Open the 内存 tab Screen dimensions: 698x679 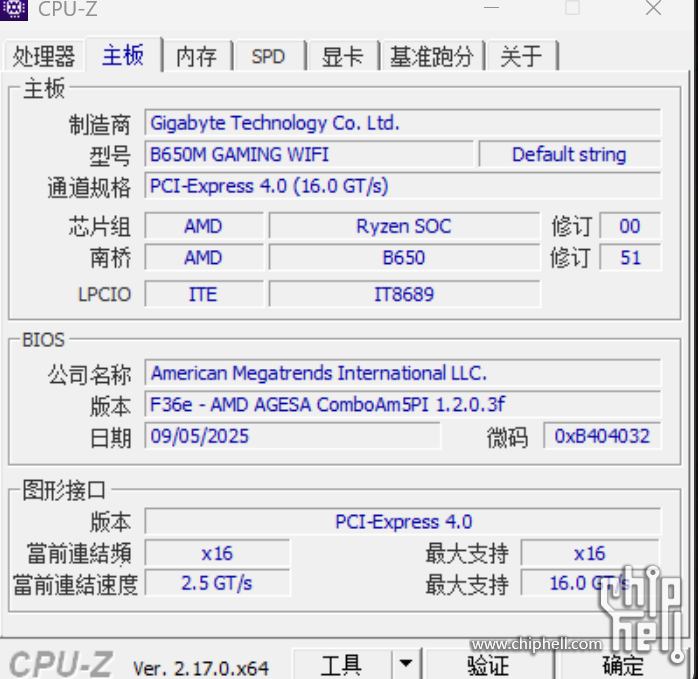point(197,56)
